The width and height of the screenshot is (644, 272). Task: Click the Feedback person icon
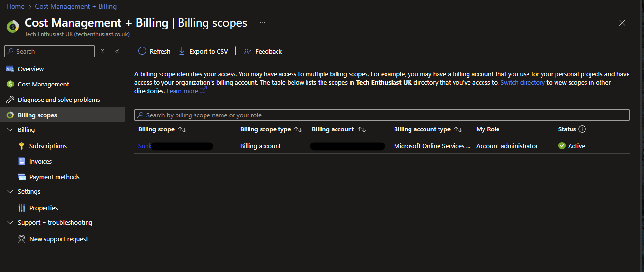pos(247,51)
